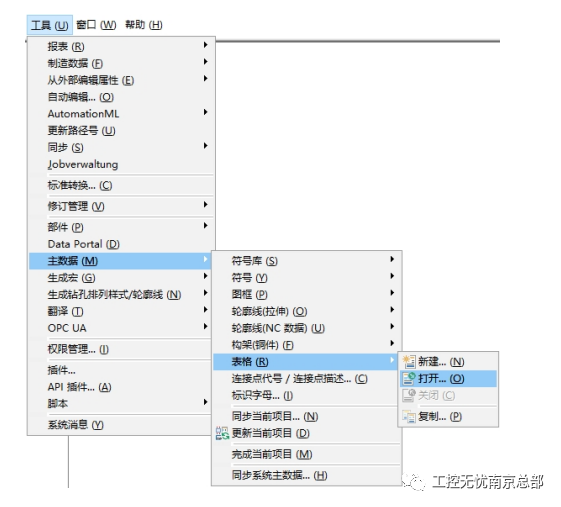Viewport: 561px width, 507px height.
Task: Click 连接点代号 / 连接点描述... (C)
Action: tap(307, 379)
